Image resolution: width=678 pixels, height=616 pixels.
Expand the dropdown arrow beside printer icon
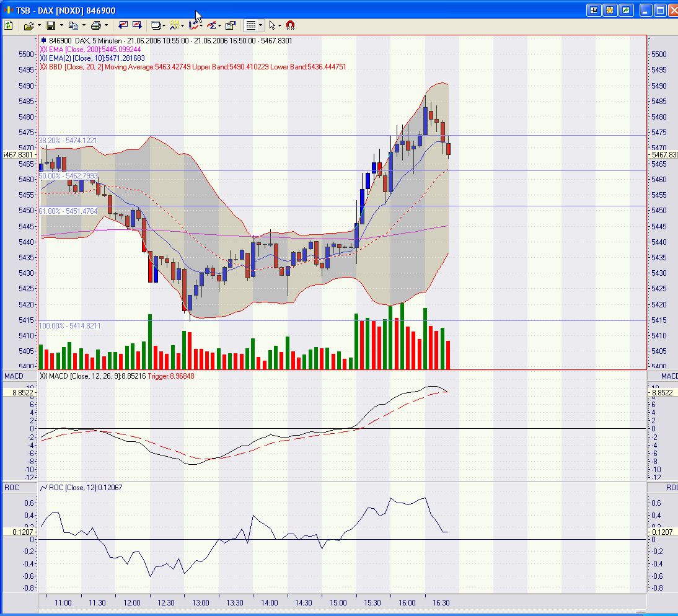pos(106,25)
